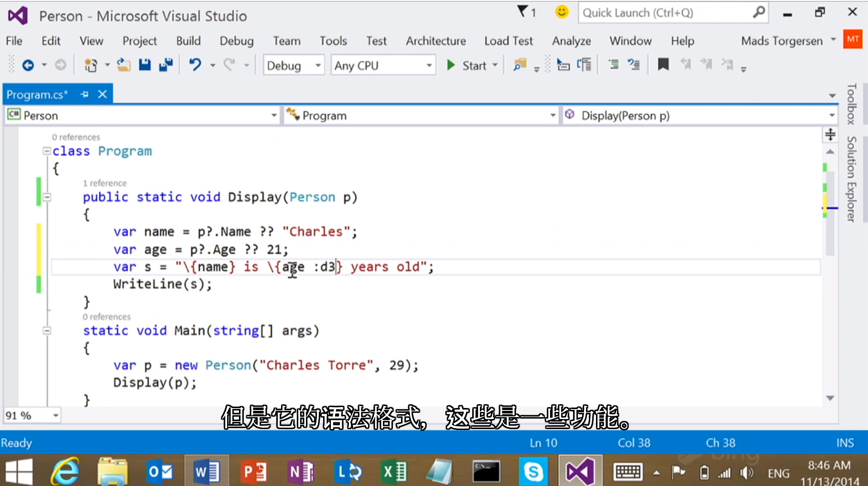The width and height of the screenshot is (868, 486).
Task: Click the Clear Bookmarks icon
Action: coord(727,65)
